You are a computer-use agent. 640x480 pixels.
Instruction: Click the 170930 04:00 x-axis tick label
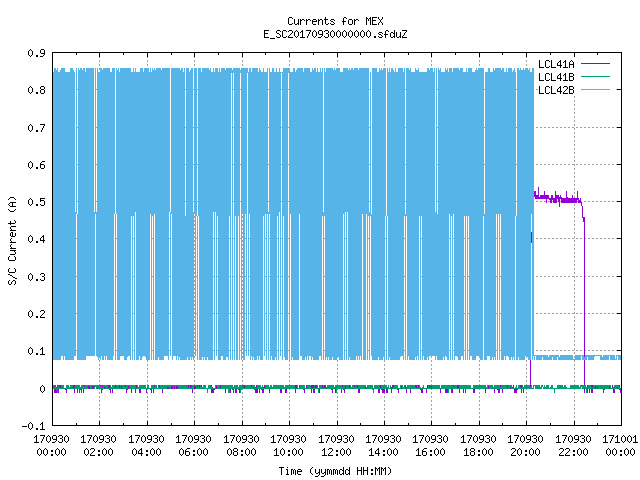pyautogui.click(x=146, y=446)
